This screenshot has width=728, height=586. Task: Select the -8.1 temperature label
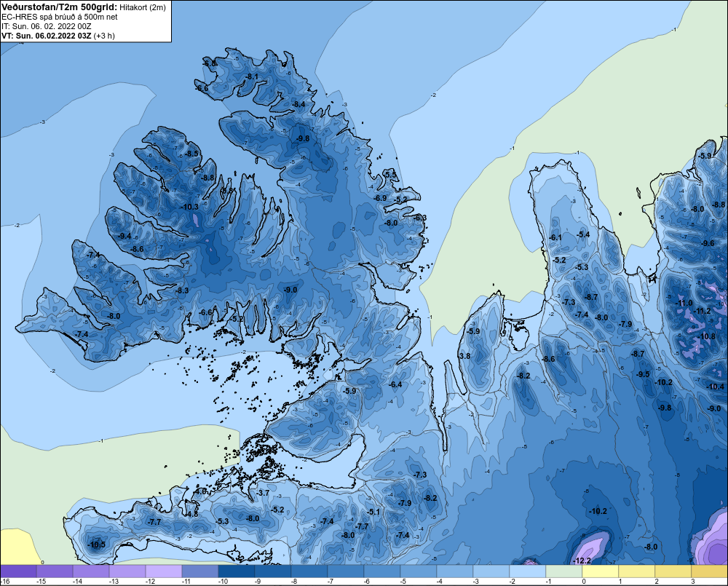click(x=251, y=76)
